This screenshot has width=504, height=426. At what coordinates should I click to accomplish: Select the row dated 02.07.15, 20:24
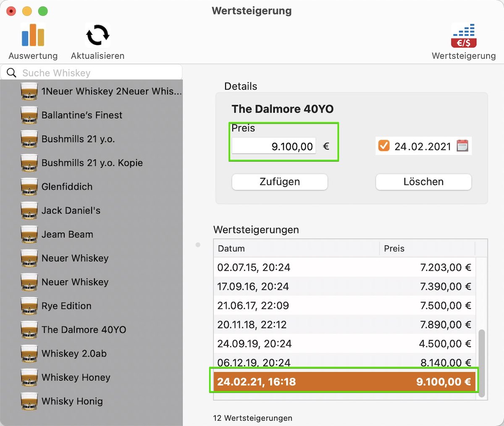[344, 267]
